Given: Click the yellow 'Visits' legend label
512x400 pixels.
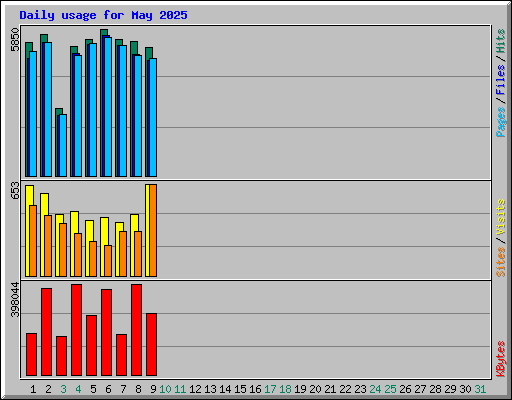Looking at the screenshot, I should (501, 217).
